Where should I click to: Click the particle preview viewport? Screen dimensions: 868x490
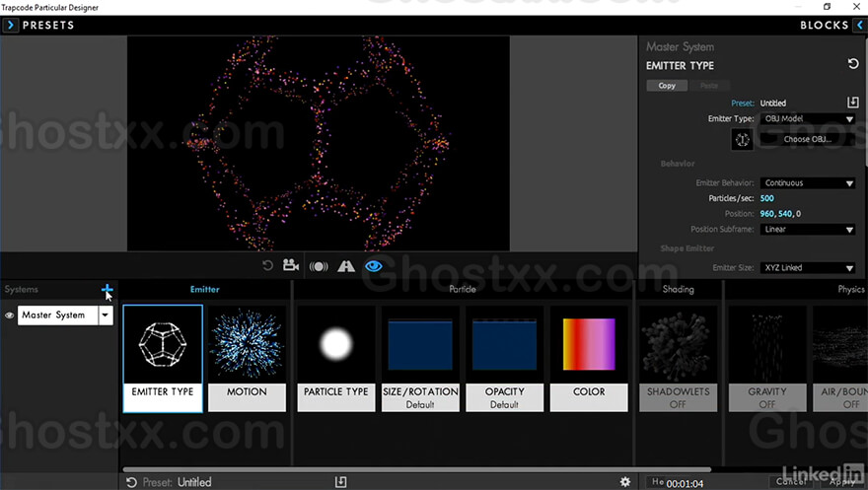[x=319, y=144]
